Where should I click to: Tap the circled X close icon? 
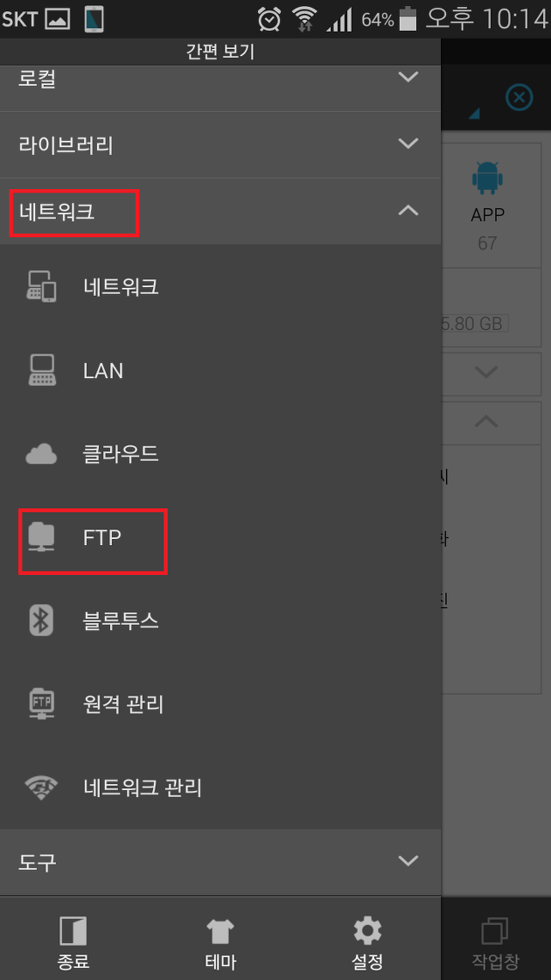pos(520,97)
